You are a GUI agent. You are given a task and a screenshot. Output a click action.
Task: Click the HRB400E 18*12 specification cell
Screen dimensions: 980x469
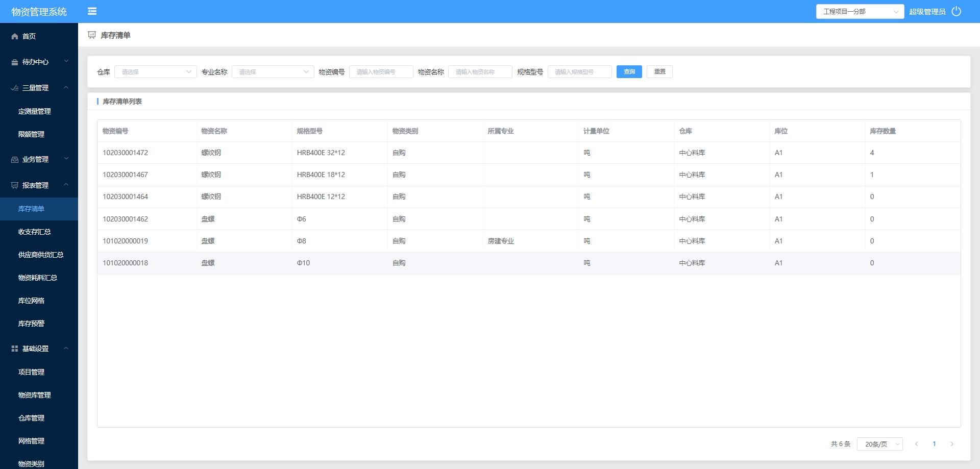click(x=321, y=175)
